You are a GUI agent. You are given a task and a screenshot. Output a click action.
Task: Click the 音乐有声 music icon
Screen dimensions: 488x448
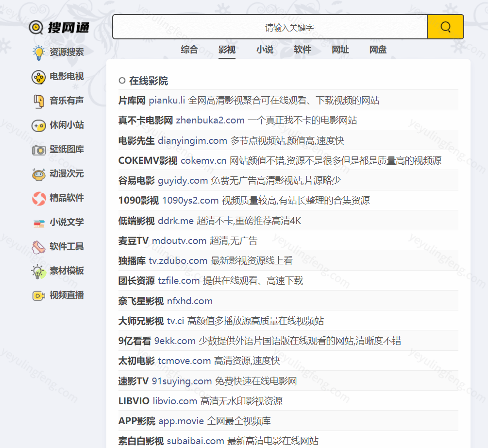(x=38, y=102)
